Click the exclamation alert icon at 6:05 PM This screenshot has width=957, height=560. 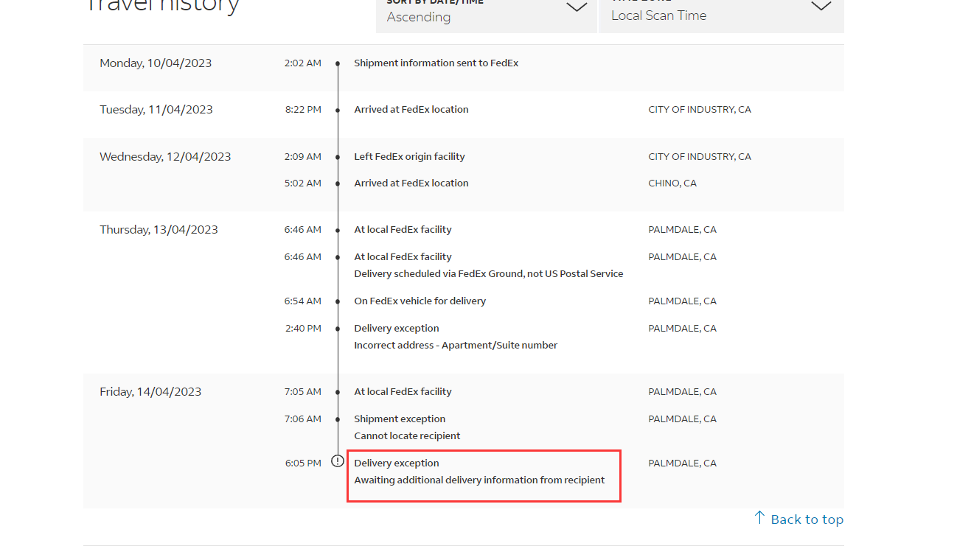[338, 461]
